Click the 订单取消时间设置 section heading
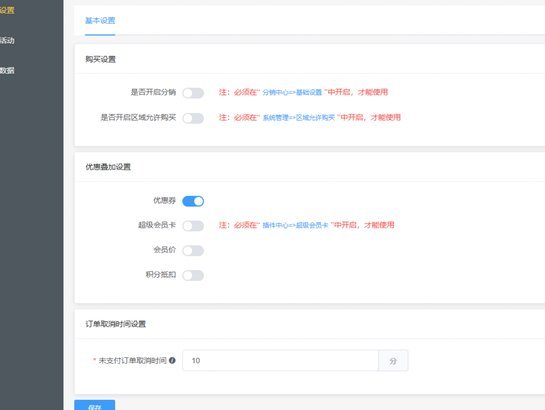The width and height of the screenshot is (545, 410). click(115, 324)
